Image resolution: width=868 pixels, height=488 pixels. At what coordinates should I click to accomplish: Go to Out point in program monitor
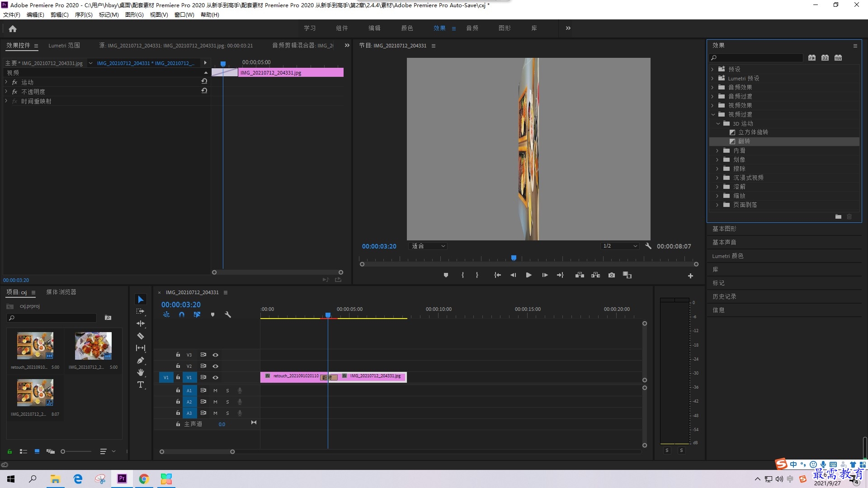coord(560,275)
